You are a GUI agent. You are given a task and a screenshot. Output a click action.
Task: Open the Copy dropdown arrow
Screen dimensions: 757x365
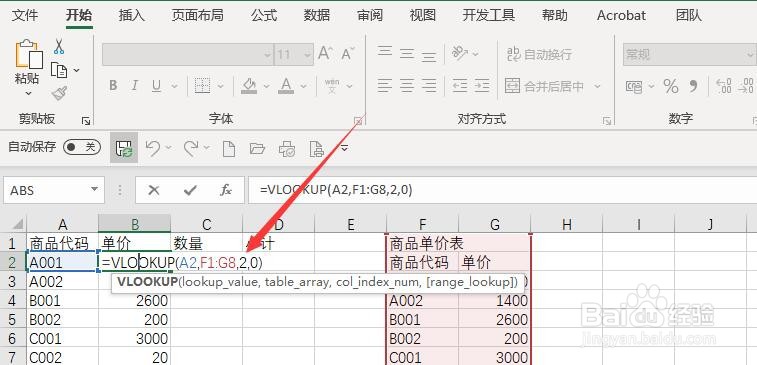[77, 70]
